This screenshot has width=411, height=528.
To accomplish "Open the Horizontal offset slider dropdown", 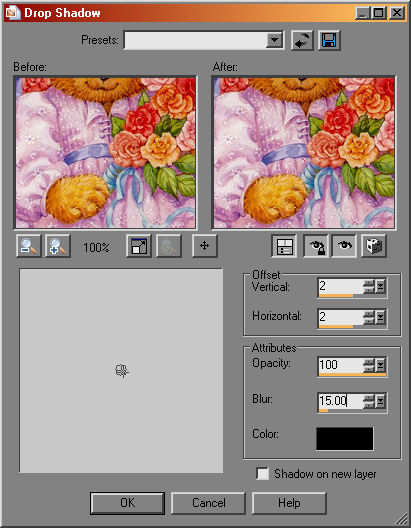I will pos(380,317).
